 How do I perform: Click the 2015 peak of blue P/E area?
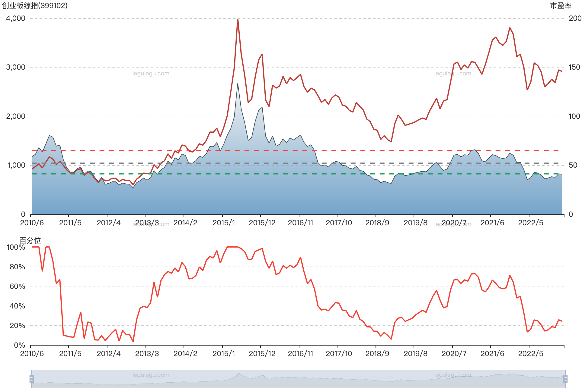coord(238,84)
